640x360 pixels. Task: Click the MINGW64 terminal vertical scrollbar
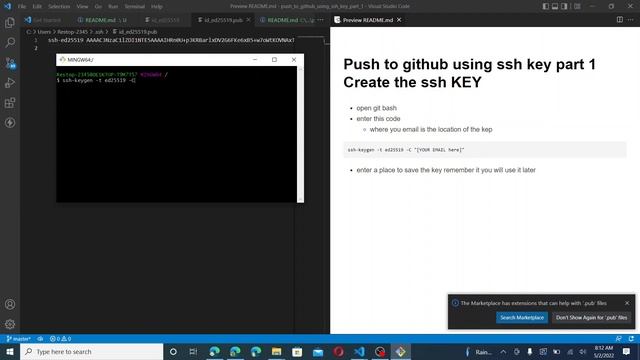[x=300, y=134]
